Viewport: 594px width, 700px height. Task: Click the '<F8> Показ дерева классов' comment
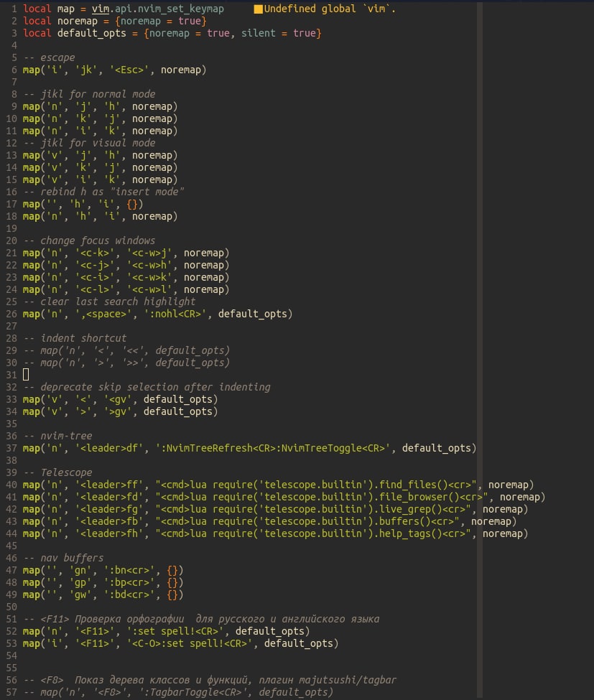click(210, 680)
